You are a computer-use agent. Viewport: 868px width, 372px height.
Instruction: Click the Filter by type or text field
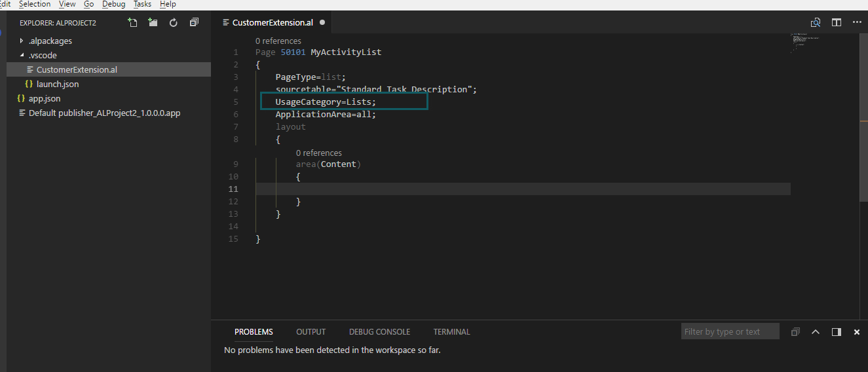click(730, 332)
